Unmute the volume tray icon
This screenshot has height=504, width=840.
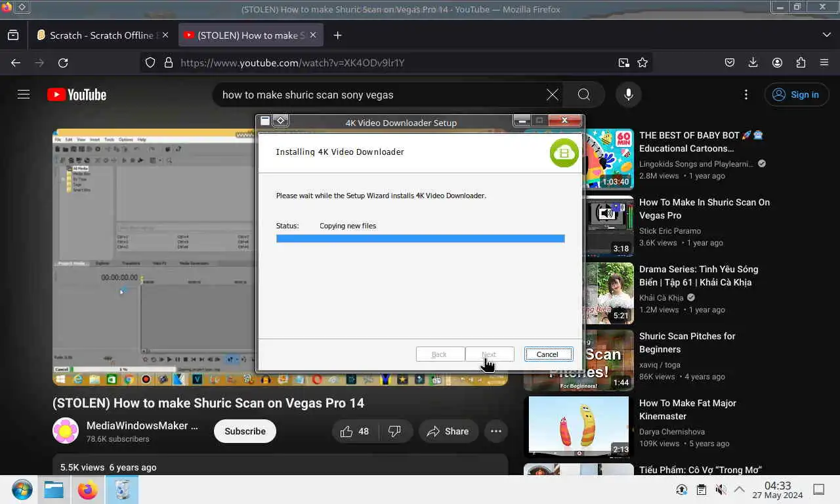(721, 490)
